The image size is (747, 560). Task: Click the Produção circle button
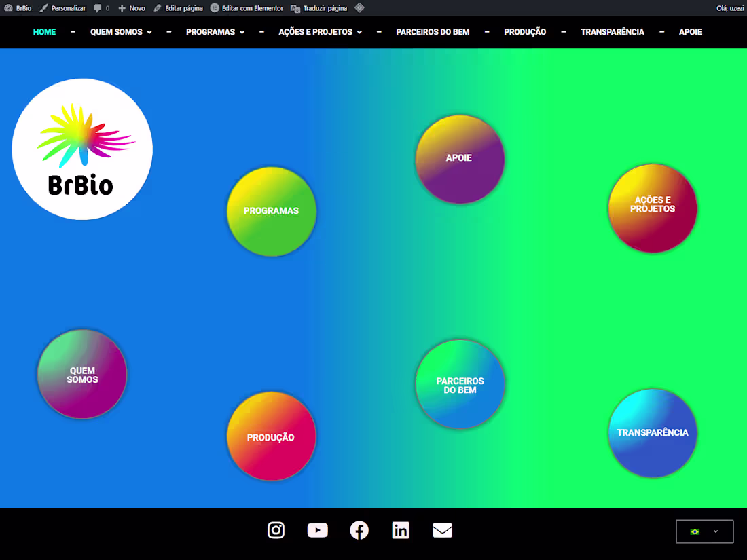pyautogui.click(x=272, y=436)
